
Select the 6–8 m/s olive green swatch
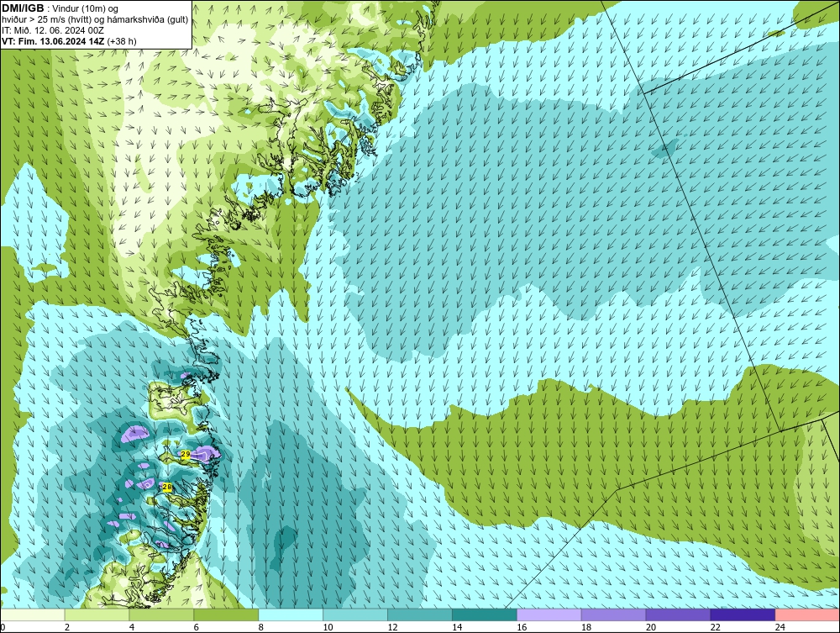click(226, 615)
